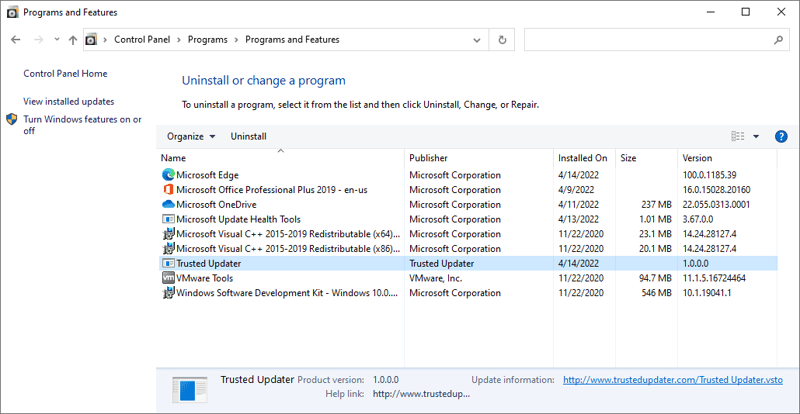Select Microsoft Office Professional Plus 2019 - en-us
Image resolution: width=800 pixels, height=414 pixels.
coord(271,190)
